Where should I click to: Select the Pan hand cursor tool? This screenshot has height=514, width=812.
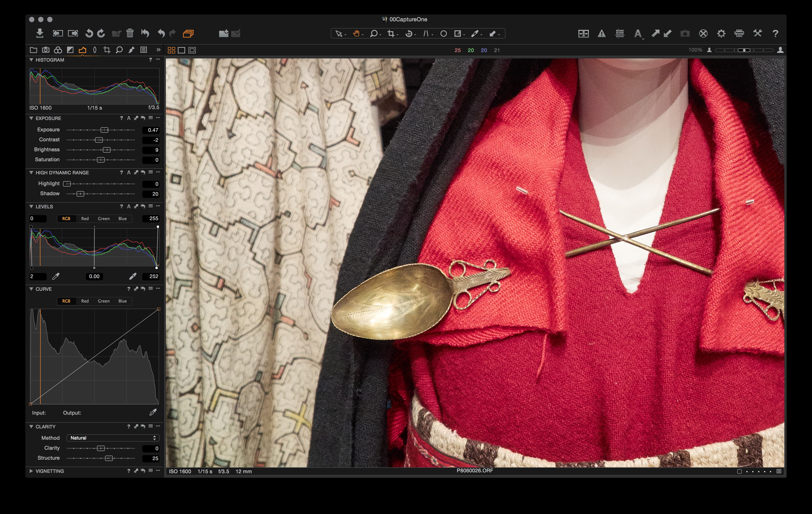tap(356, 33)
